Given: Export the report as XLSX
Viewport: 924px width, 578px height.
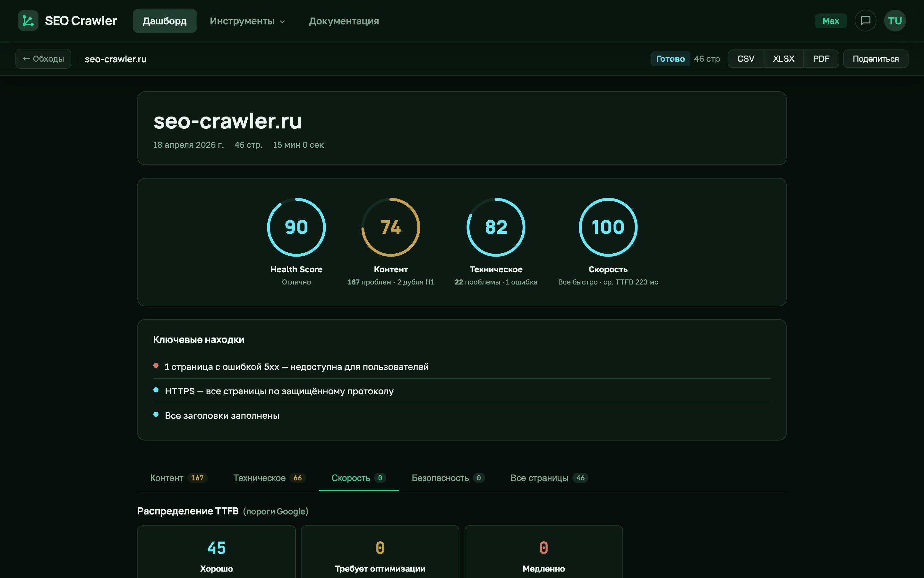Looking at the screenshot, I should point(783,59).
